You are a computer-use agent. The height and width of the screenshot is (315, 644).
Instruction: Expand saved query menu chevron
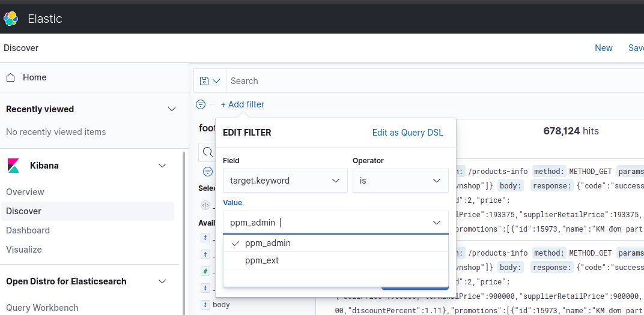216,81
